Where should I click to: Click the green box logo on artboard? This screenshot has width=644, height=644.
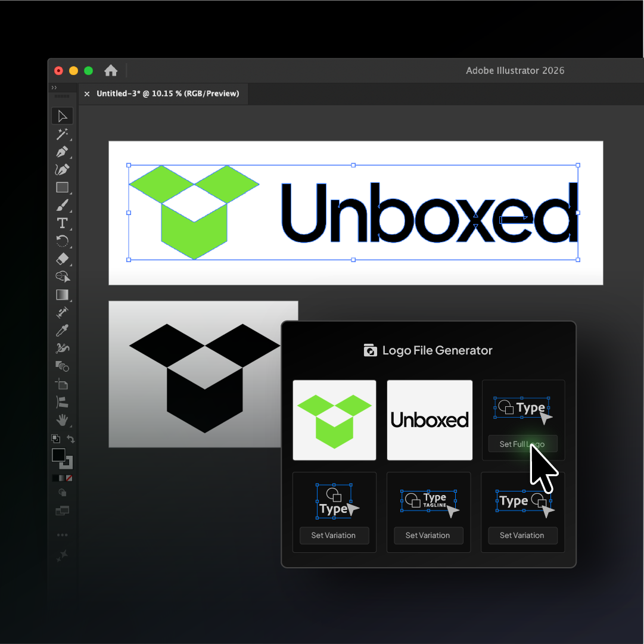(x=194, y=212)
